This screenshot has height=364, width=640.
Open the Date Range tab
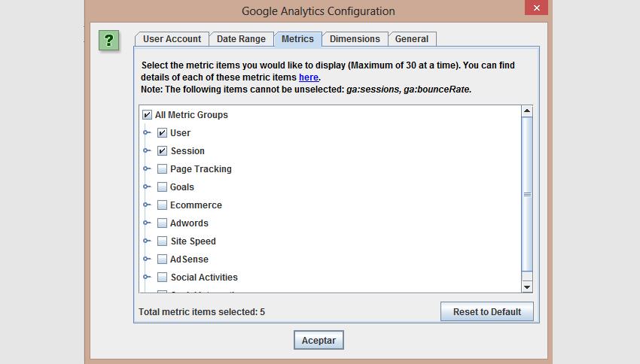(x=241, y=38)
